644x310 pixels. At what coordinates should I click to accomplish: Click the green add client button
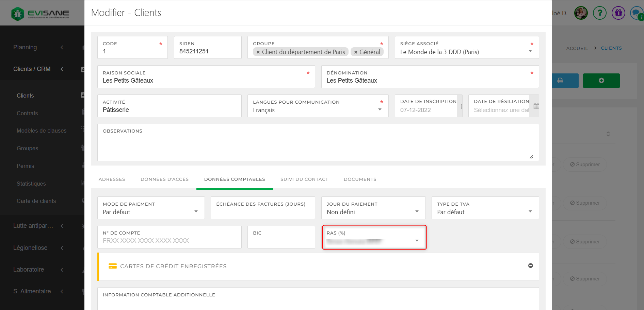[x=601, y=81]
